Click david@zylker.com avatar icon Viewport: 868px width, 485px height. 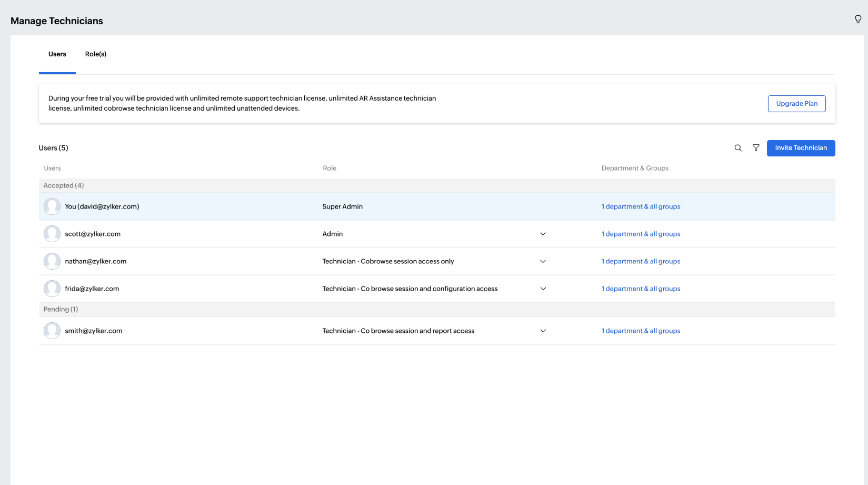tap(52, 206)
